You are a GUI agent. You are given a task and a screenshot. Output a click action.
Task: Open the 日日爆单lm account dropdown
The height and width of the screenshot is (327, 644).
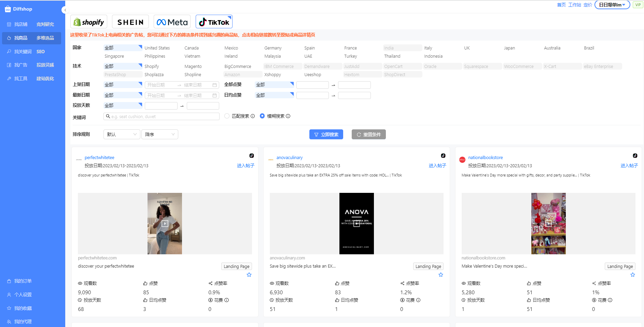[x=612, y=5]
